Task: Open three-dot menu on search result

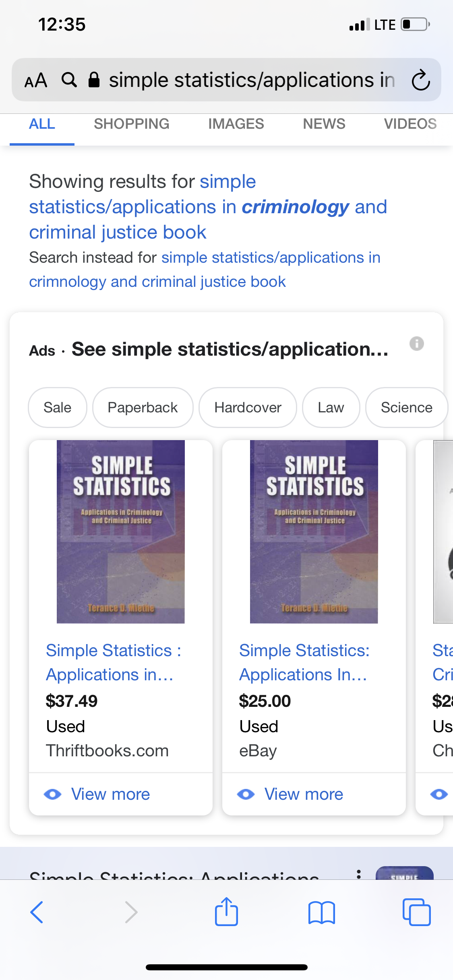Action: click(x=358, y=874)
